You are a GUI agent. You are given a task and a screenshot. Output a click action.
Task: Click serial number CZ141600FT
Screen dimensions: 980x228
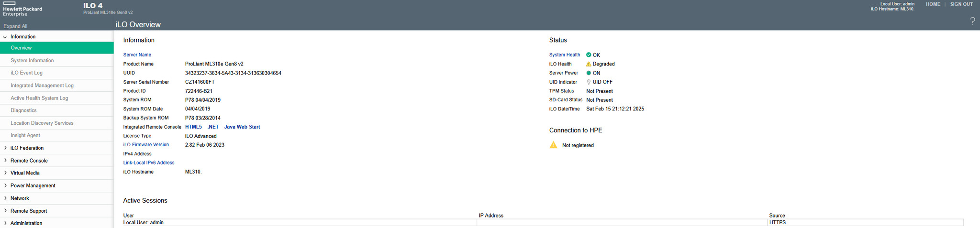[200, 82]
